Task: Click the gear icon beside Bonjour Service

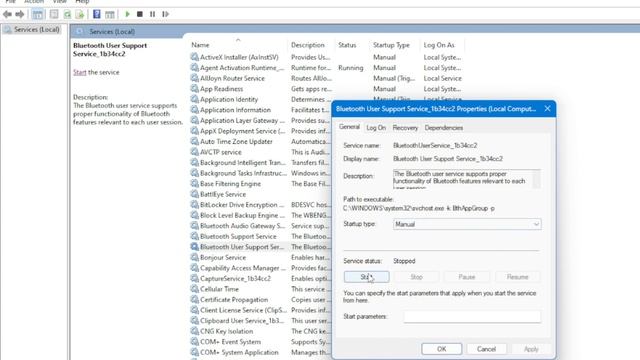Action: pyautogui.click(x=195, y=258)
